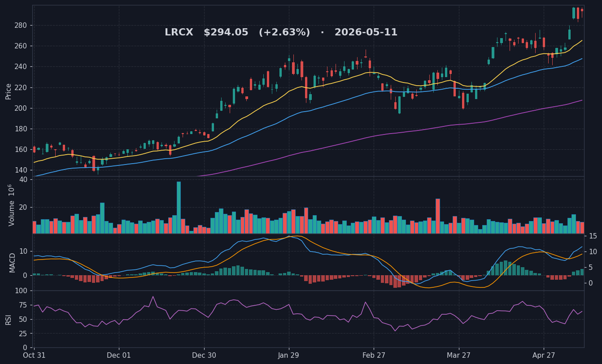Image resolution: width=602 pixels, height=364 pixels.
Task: Click the Apr 27 date tick label
Action: [544, 355]
